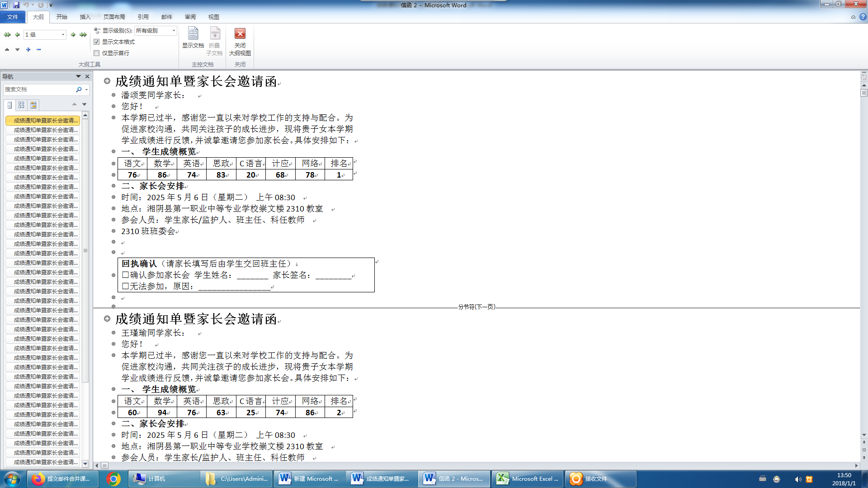This screenshot has width=868, height=488.
Task: Open the 文件 (File) tab
Action: (x=13, y=17)
